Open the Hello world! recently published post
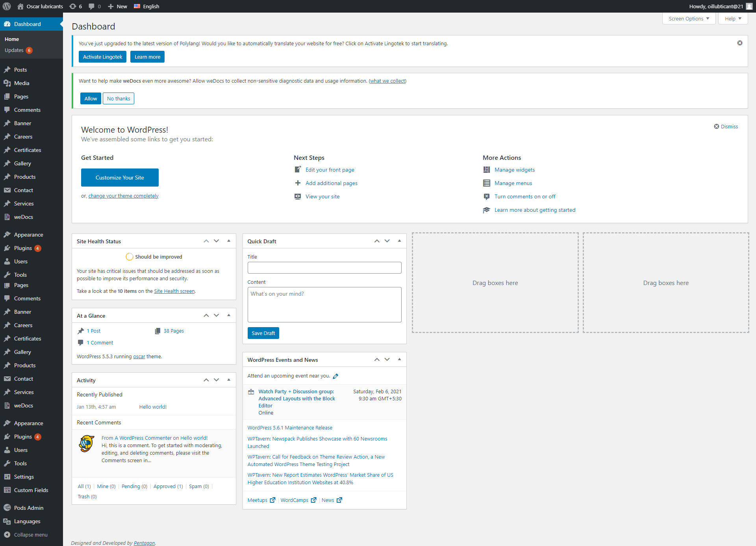 pyautogui.click(x=153, y=407)
